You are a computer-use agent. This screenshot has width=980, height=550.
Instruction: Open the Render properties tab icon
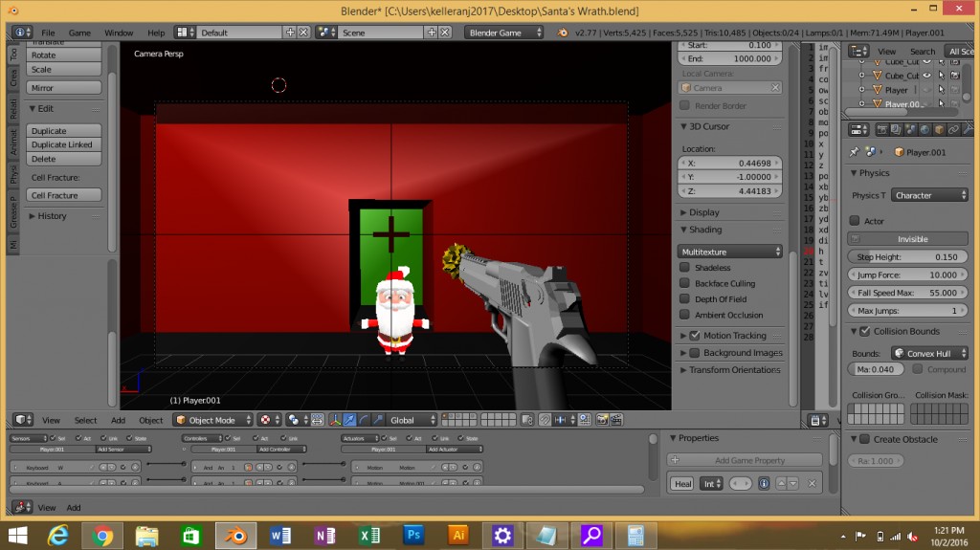click(881, 130)
